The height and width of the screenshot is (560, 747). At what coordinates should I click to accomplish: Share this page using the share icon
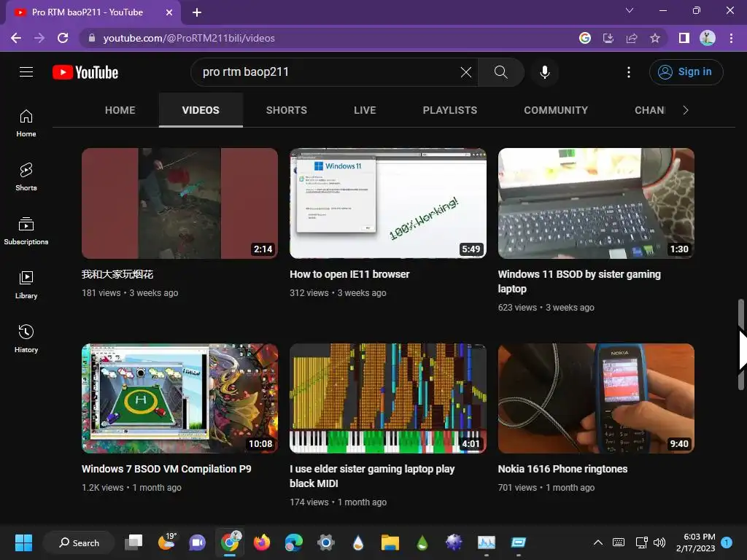tap(632, 38)
